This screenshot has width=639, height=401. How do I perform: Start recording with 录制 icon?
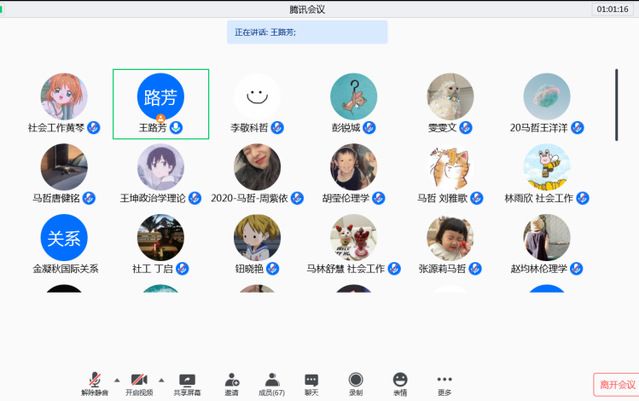pyautogui.click(x=356, y=382)
